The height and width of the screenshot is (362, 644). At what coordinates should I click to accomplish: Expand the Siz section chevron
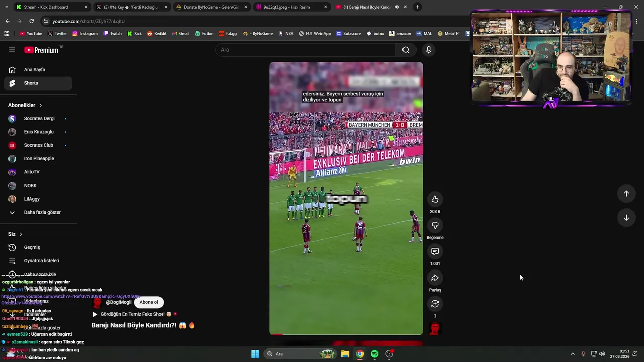click(21, 234)
